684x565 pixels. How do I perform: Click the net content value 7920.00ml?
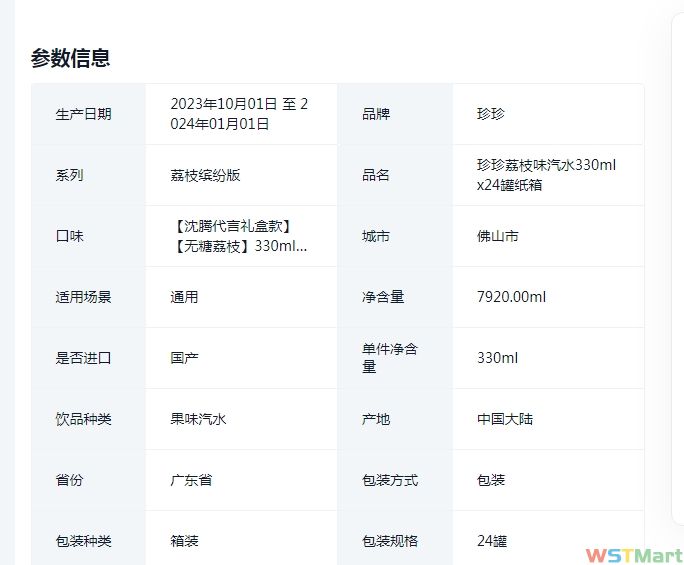click(512, 297)
